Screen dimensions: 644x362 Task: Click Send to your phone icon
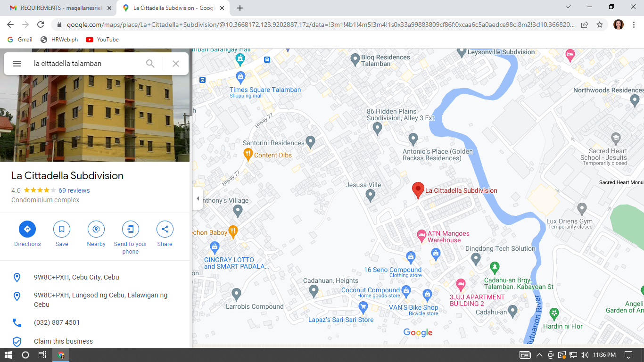[x=131, y=230]
